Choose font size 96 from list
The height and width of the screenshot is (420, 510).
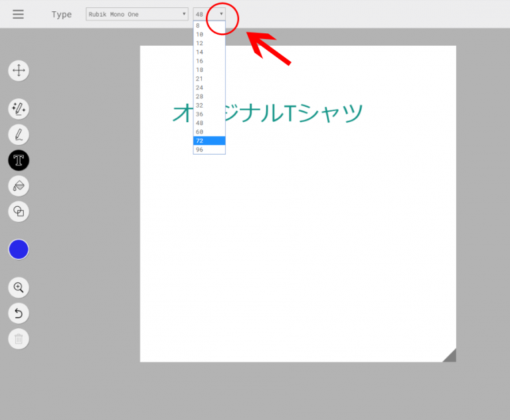pyautogui.click(x=209, y=150)
